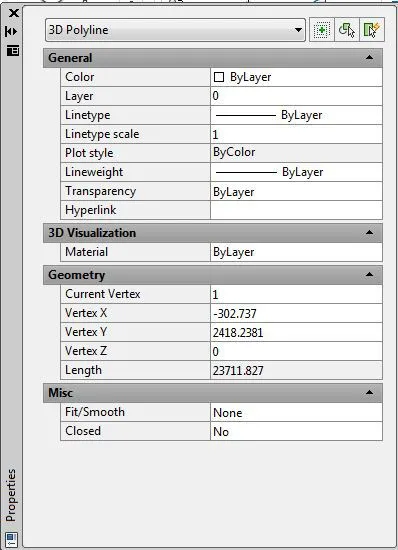Select the Linetype property label

[88, 115]
